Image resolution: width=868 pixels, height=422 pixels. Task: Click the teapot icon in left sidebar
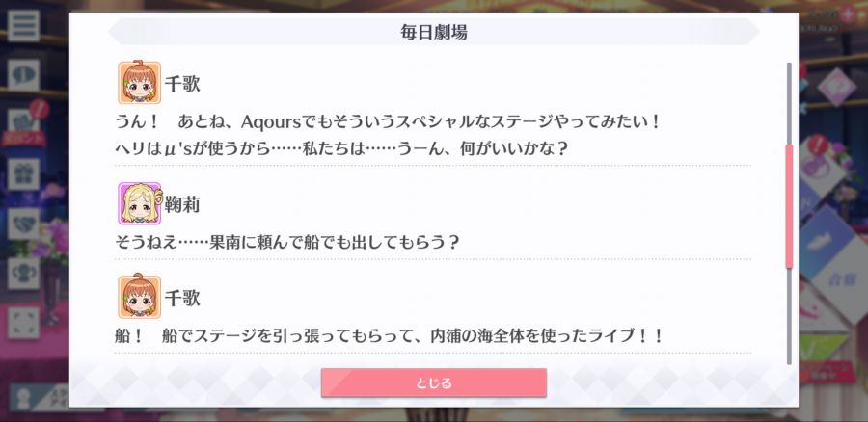coord(23,274)
